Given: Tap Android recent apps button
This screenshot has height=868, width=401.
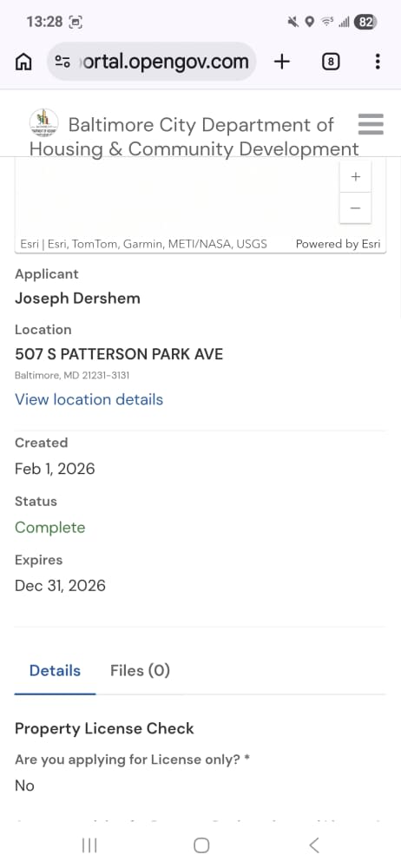Looking at the screenshot, I should (89, 845).
